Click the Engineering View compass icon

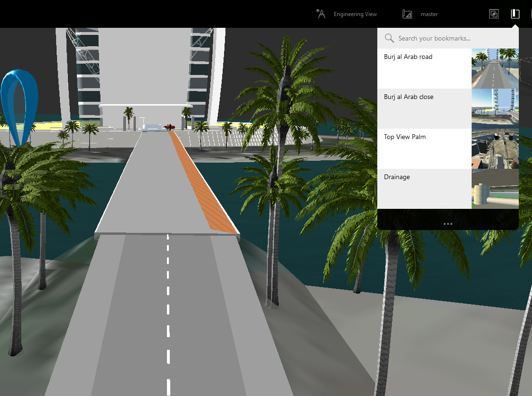pyautogui.click(x=321, y=14)
